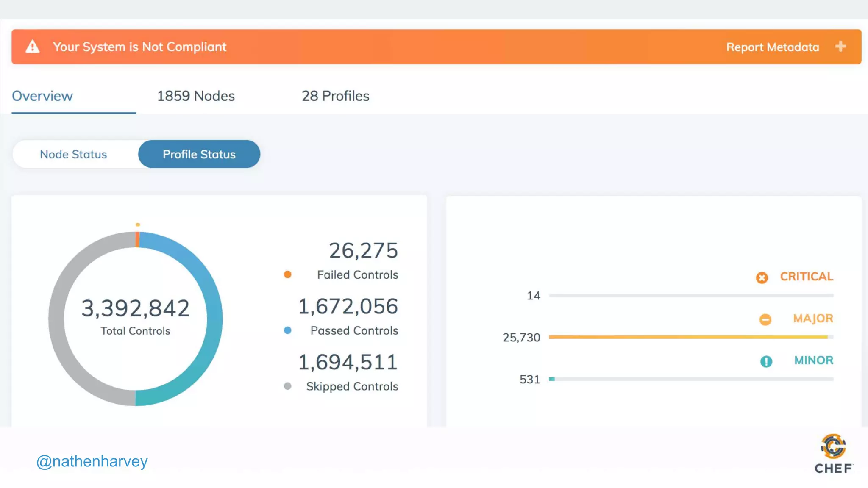Click the blue Passed Controls legend dot
The image size is (868, 488).
(287, 330)
